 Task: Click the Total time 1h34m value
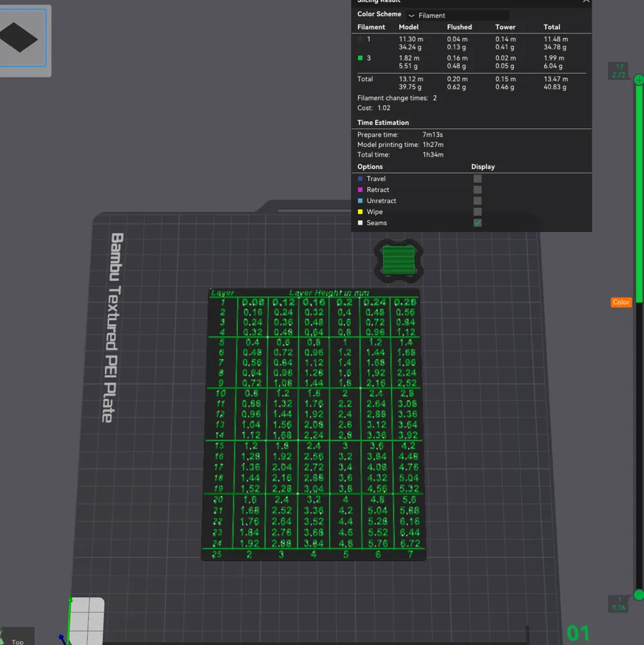pyautogui.click(x=433, y=155)
